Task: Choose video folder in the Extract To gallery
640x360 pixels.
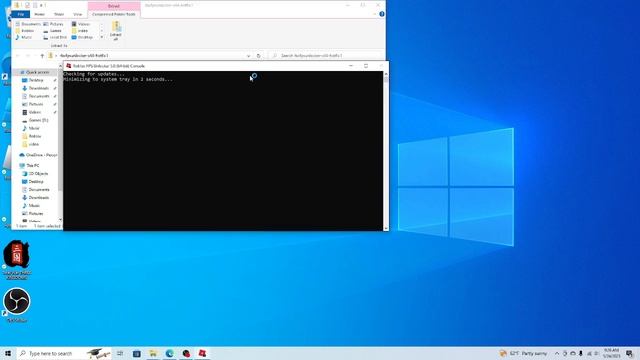Action: tap(80, 31)
